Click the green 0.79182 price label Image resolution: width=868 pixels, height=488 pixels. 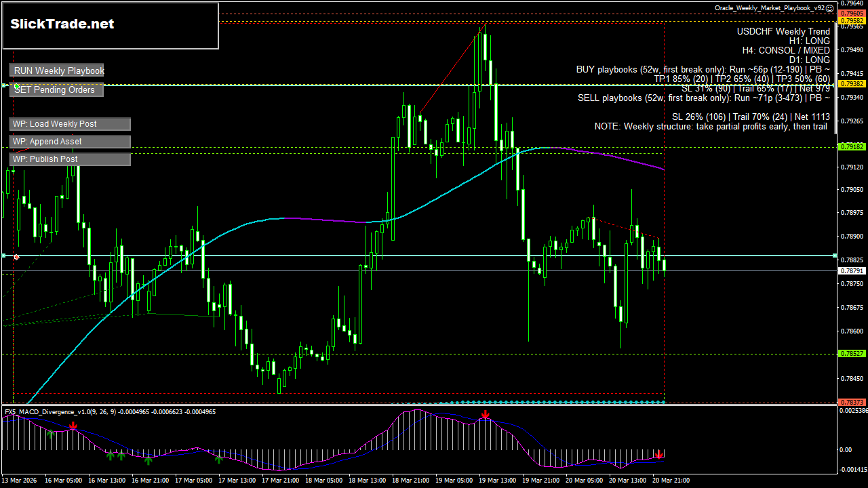[852, 146]
